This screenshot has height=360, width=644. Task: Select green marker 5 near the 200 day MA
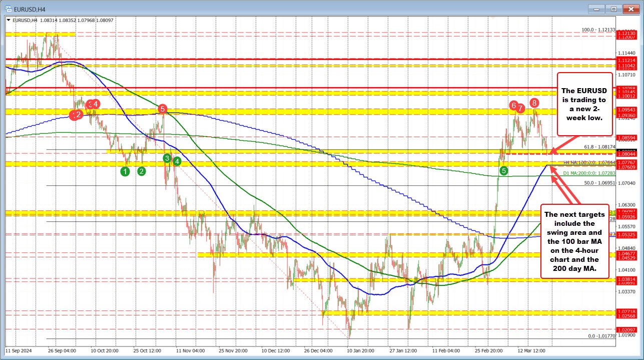(x=502, y=170)
